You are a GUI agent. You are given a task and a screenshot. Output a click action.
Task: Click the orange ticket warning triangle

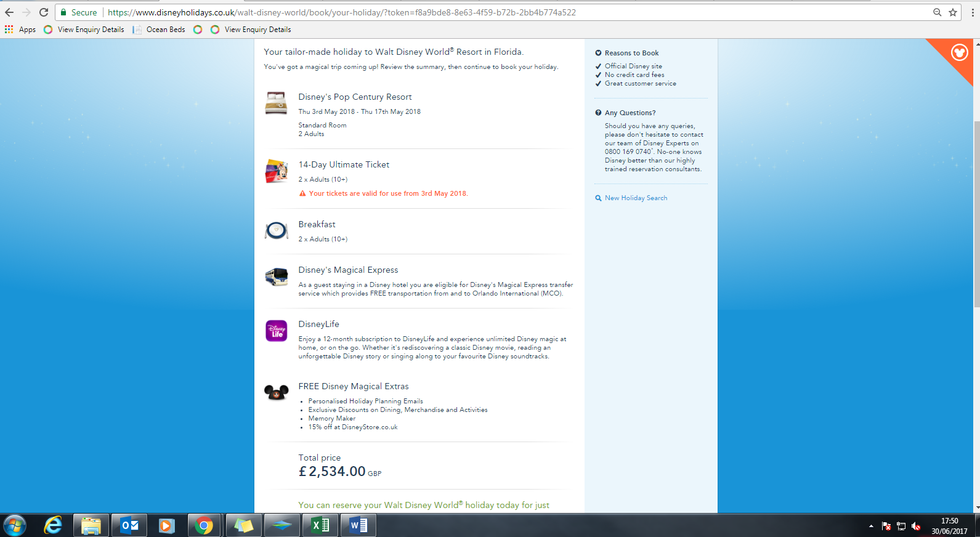pyautogui.click(x=302, y=193)
